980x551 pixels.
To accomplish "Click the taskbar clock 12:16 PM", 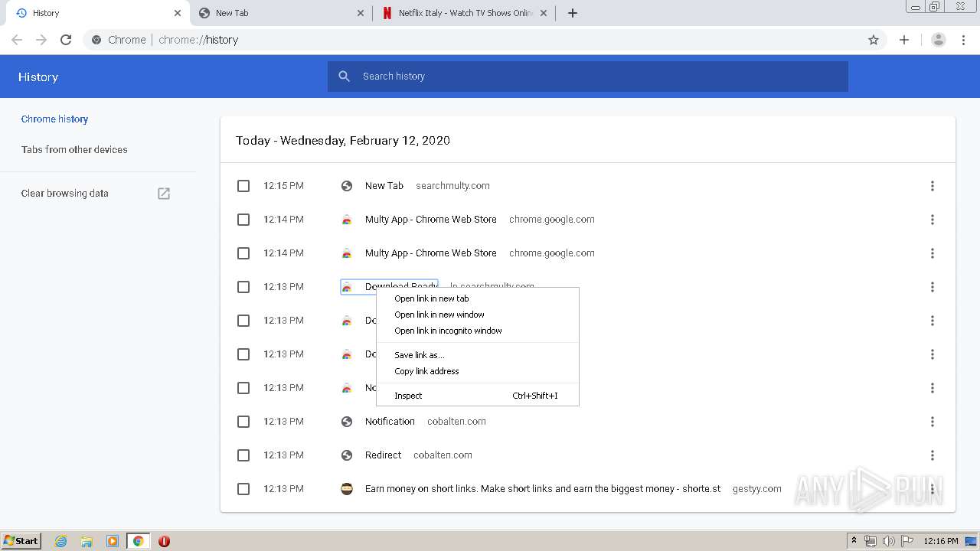I will coord(941,541).
